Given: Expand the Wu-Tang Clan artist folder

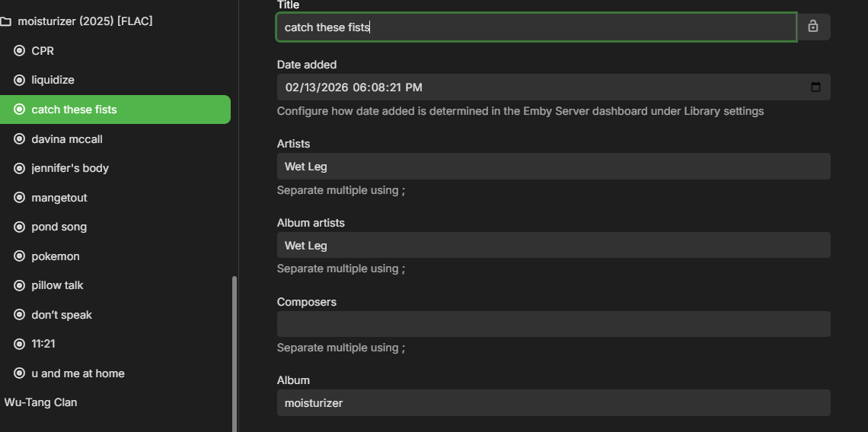Looking at the screenshot, I should point(41,402).
